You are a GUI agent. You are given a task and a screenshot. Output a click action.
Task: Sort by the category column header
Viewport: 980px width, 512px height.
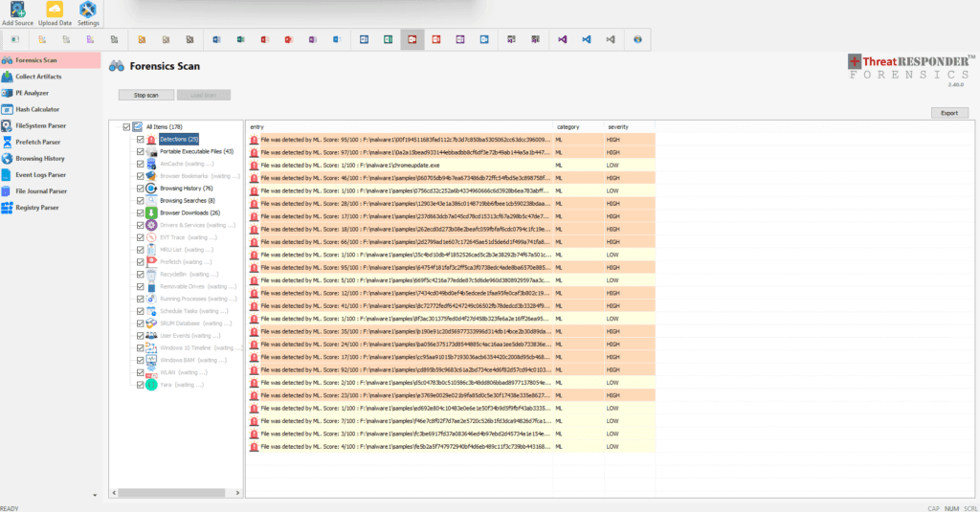(578, 127)
